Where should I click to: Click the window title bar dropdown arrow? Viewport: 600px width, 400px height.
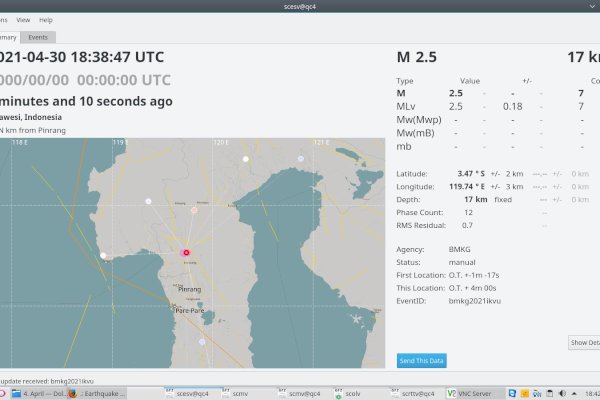(x=592, y=7)
